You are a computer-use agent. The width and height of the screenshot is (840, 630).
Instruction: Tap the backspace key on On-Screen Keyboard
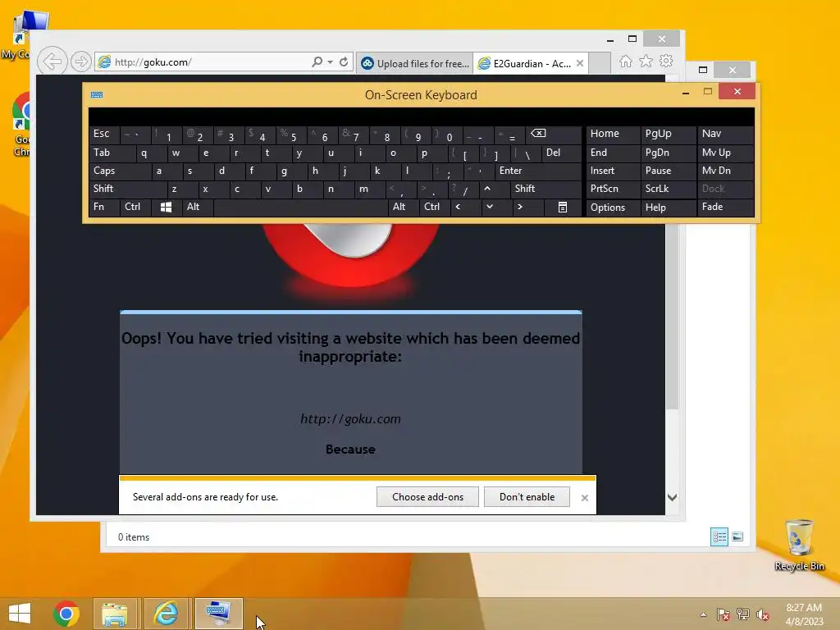point(554,134)
